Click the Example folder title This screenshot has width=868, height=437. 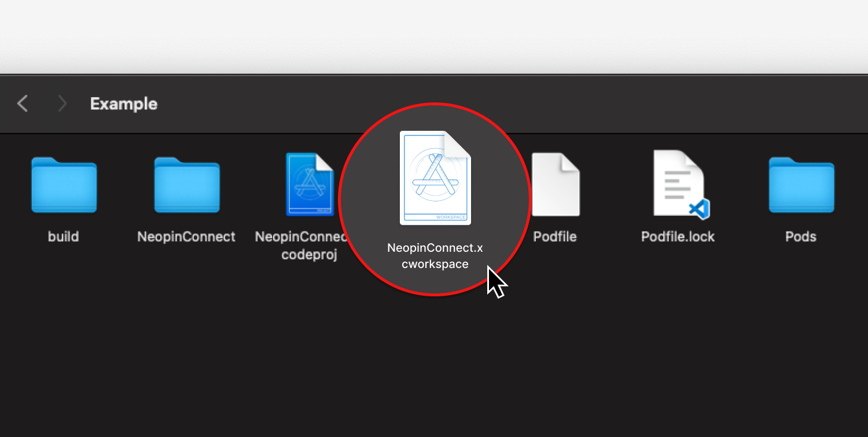point(124,104)
